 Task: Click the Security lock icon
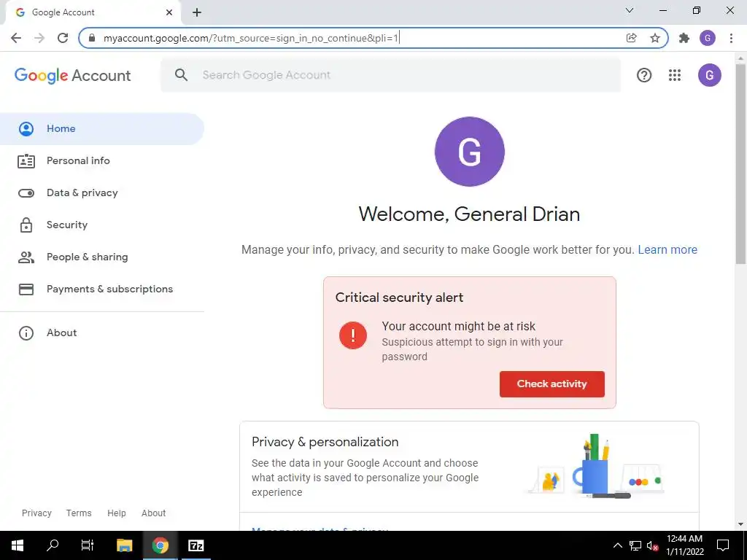pyautogui.click(x=26, y=225)
